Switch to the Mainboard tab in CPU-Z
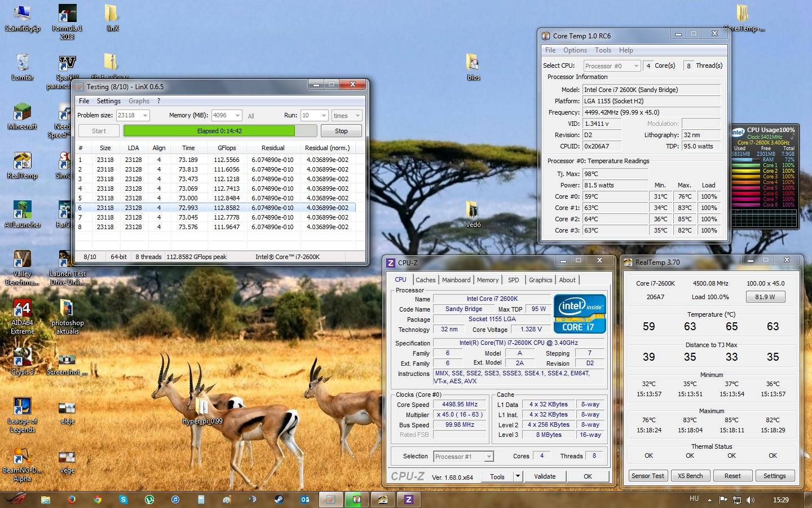Image resolution: width=812 pixels, height=508 pixels. pos(456,280)
